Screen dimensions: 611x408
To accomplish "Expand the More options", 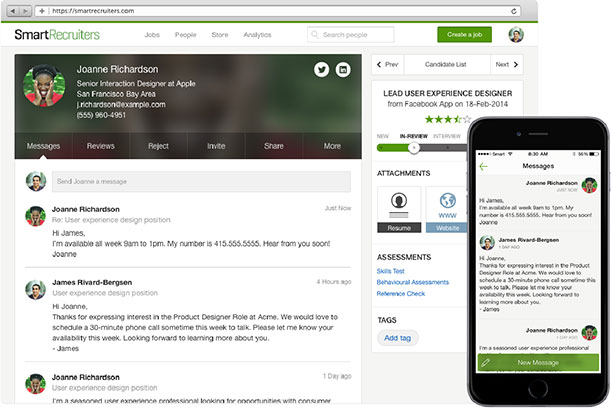I will [x=332, y=146].
